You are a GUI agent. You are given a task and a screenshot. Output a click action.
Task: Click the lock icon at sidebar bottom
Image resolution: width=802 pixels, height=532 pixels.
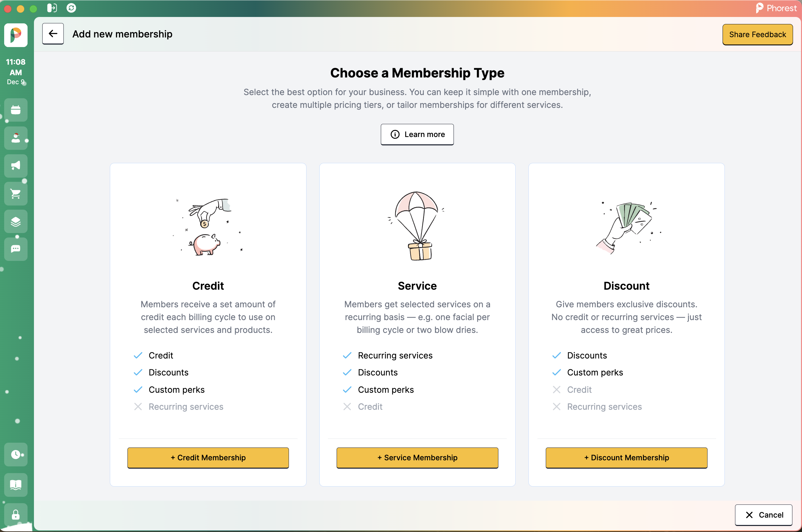click(x=16, y=515)
